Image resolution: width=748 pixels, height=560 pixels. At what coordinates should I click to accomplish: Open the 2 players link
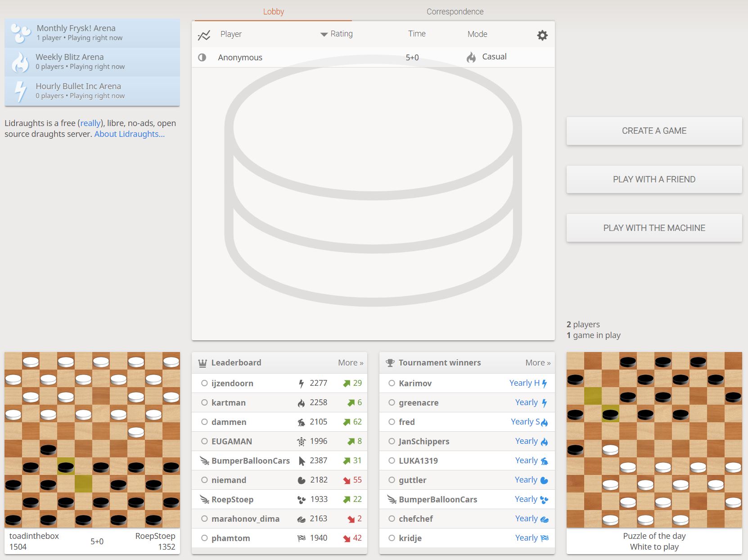(x=583, y=325)
